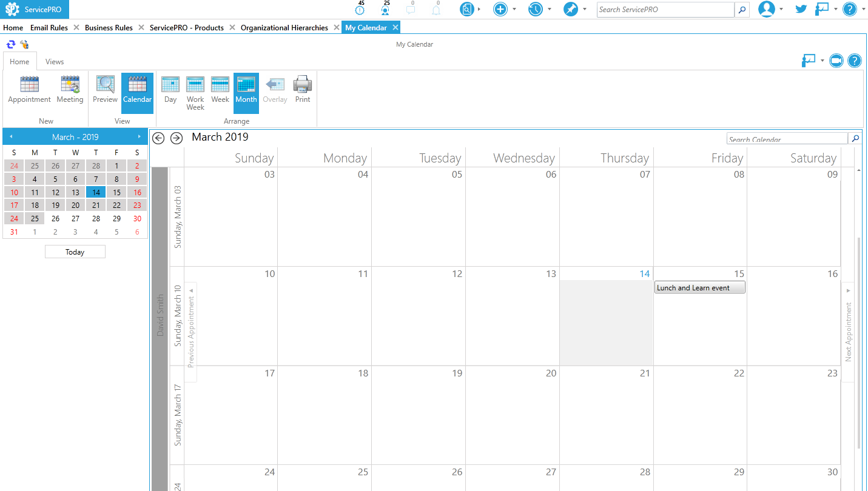Screen dimensions: 868x491
Task: Click in the Search ServicePRO field
Action: tap(665, 10)
